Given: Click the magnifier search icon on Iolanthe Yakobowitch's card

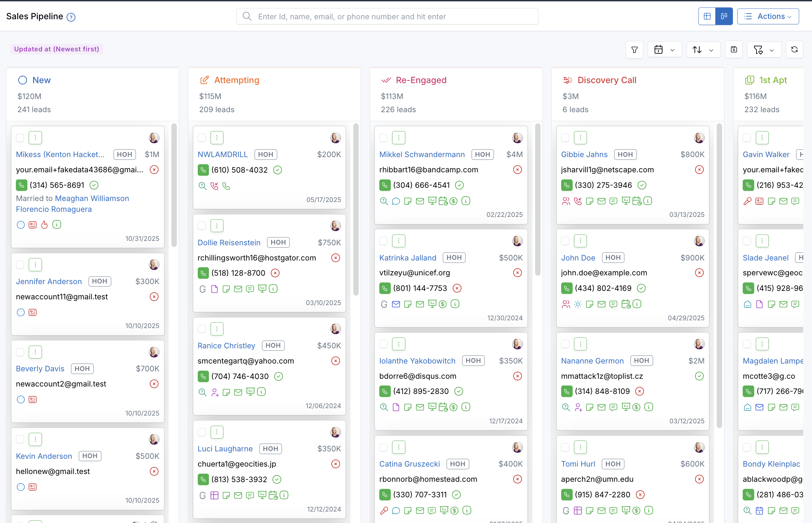Looking at the screenshot, I should (x=384, y=407).
